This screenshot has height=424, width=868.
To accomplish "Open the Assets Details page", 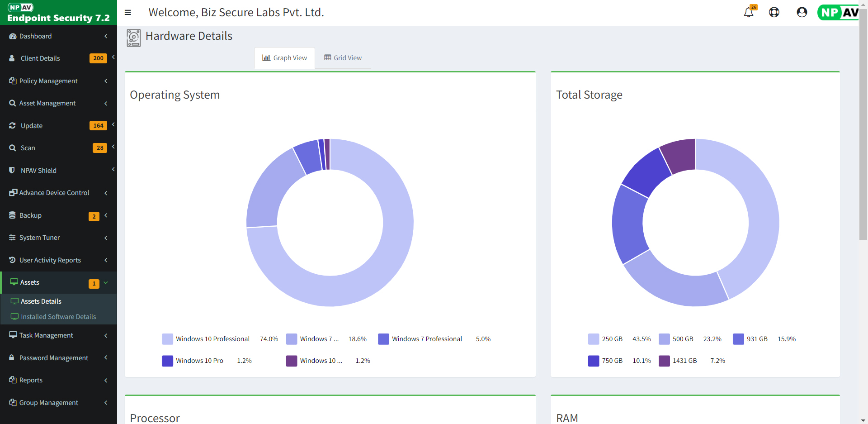I will (x=41, y=301).
